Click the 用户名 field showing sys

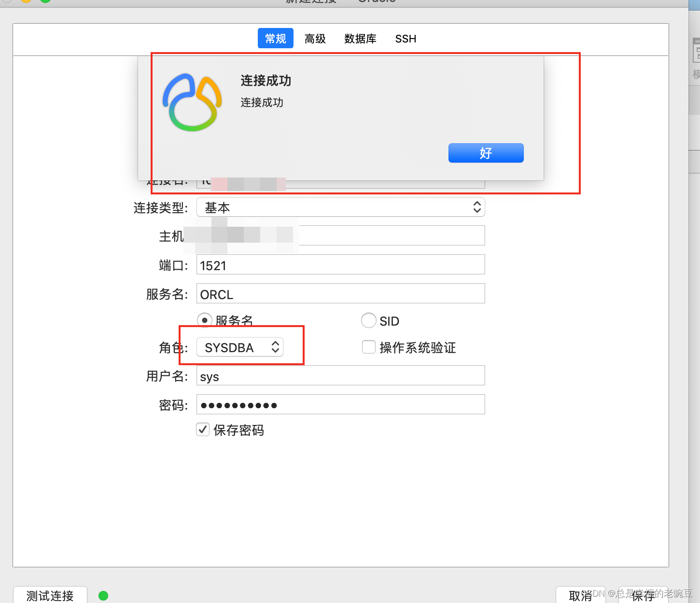340,375
